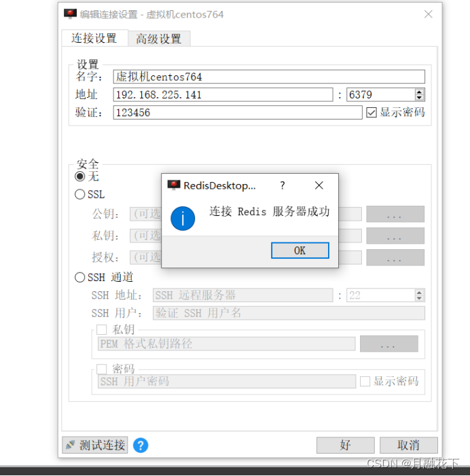Switch to the 连接设置 tab
The height and width of the screenshot is (476, 470).
coord(94,38)
